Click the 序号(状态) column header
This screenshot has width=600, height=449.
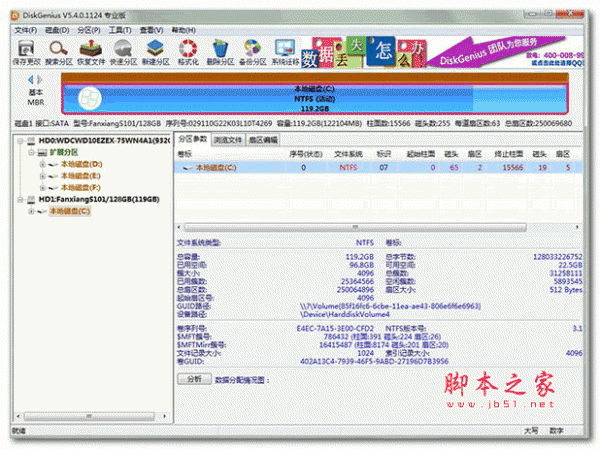305,154
